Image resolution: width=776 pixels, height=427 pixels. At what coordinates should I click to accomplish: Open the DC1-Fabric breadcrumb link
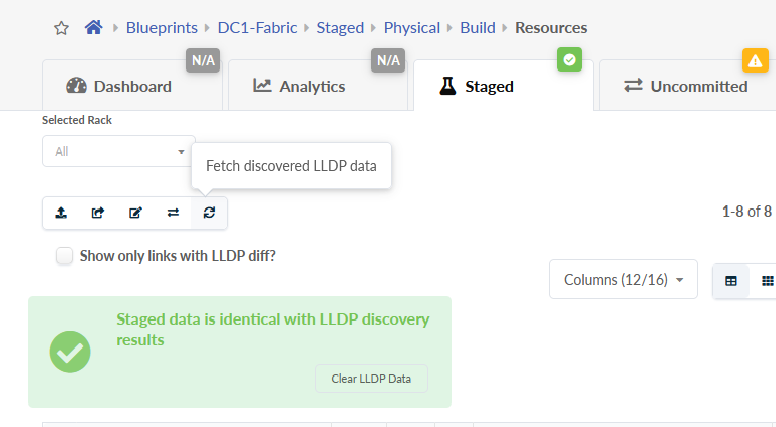click(260, 28)
